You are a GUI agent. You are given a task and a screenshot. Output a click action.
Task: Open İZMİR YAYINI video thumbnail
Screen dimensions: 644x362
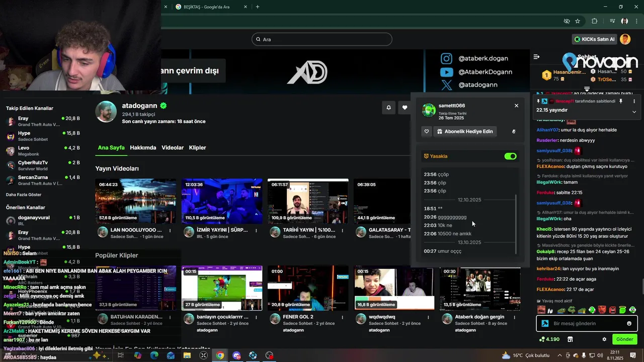[x=222, y=201]
